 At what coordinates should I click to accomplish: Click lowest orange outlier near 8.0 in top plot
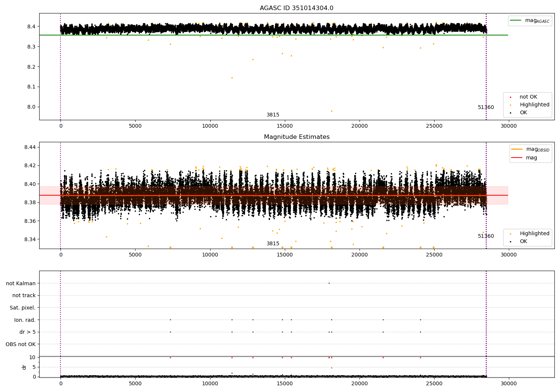[332, 111]
